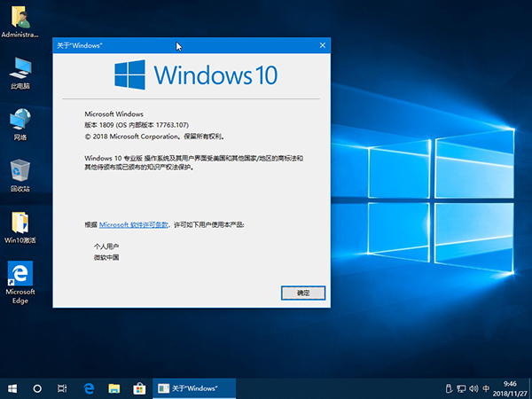Select the 回收站 Recycle Bin icon

point(20,176)
